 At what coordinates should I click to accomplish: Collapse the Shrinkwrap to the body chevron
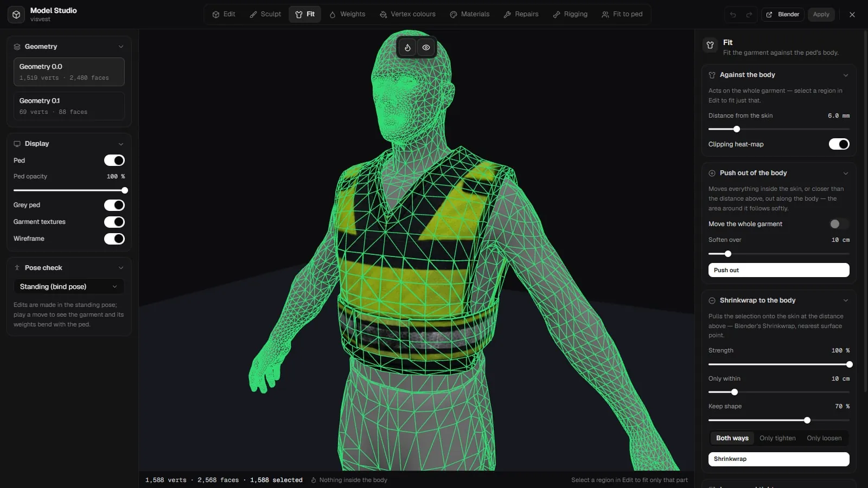(x=846, y=300)
